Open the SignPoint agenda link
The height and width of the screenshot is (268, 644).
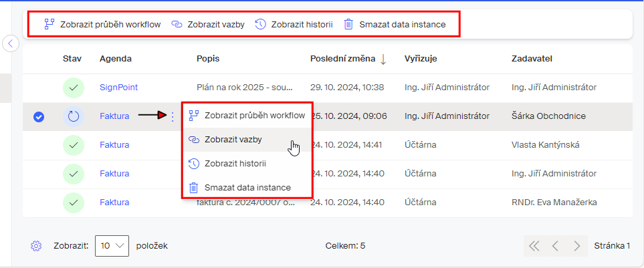click(118, 88)
